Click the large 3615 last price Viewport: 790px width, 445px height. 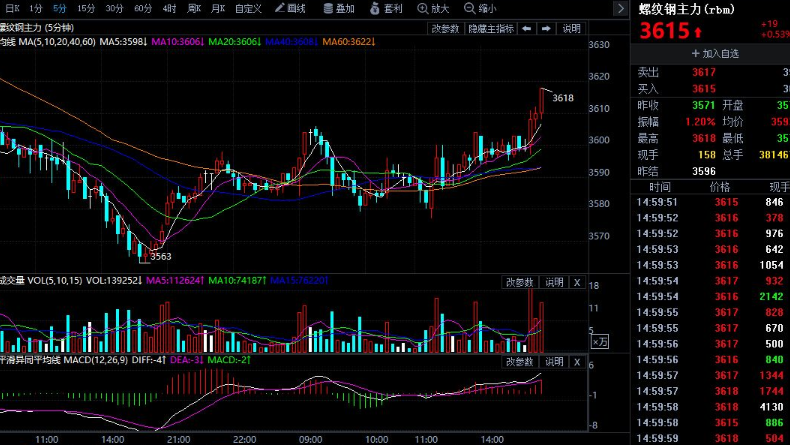coord(664,31)
